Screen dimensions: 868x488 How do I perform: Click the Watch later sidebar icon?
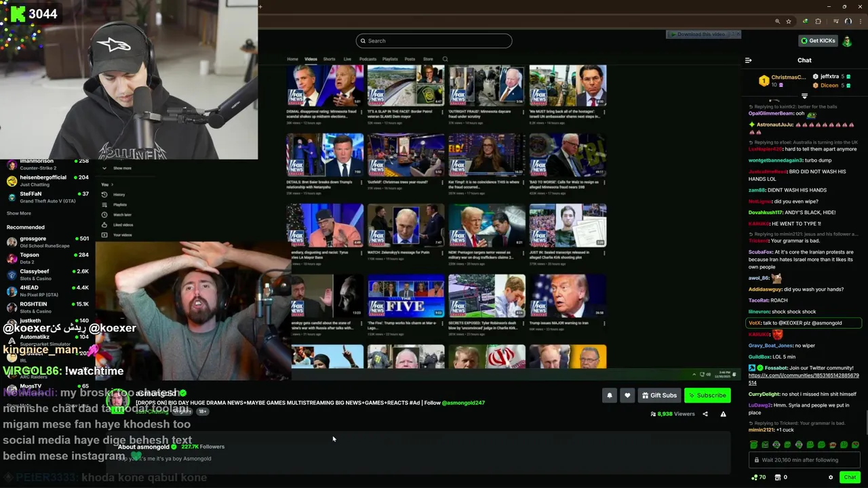tap(104, 215)
